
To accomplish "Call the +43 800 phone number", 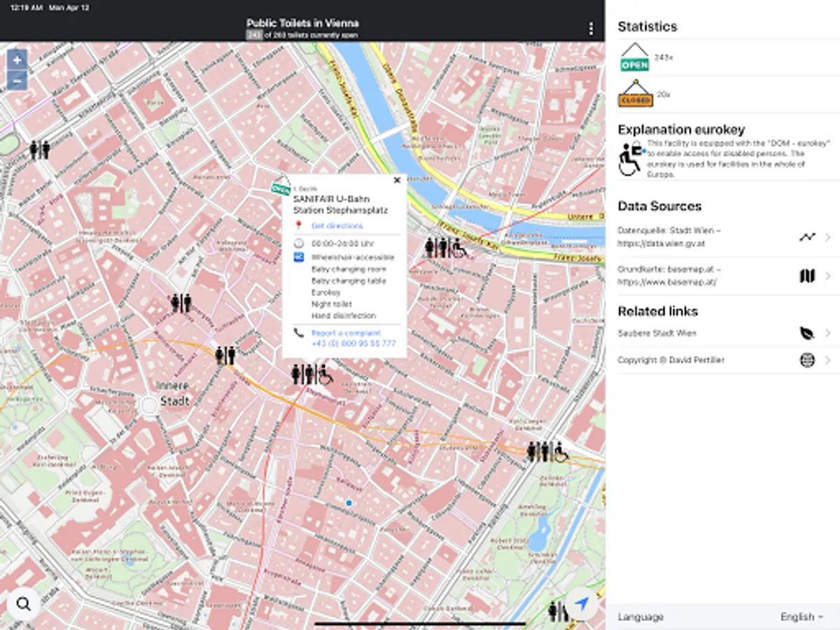I will coord(353,344).
